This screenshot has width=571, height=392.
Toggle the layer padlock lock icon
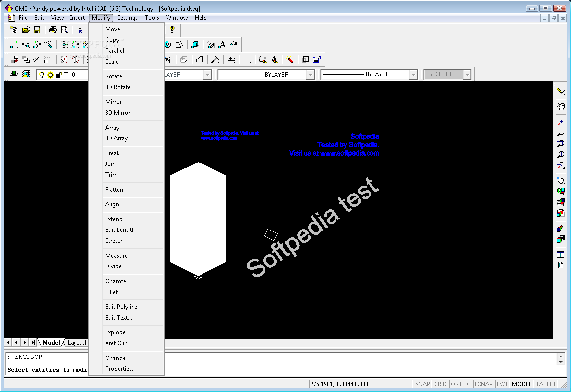tap(59, 75)
